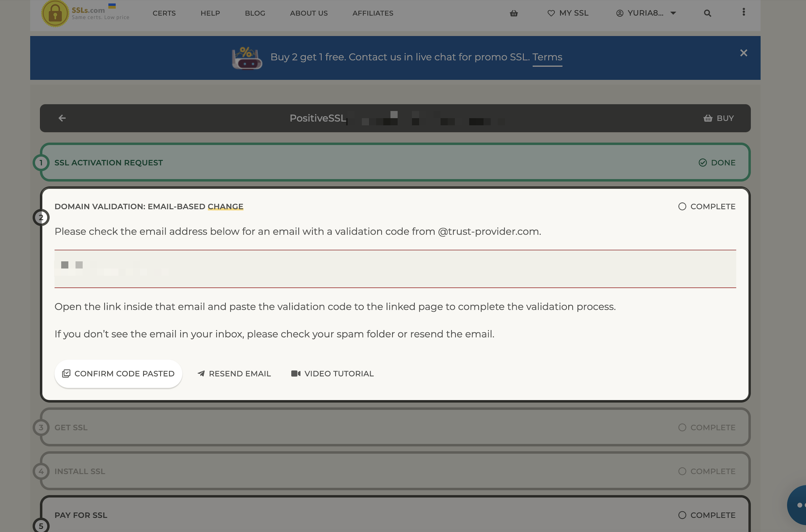The image size is (806, 532).
Task: Expand the Install SSL step
Action: click(x=395, y=471)
